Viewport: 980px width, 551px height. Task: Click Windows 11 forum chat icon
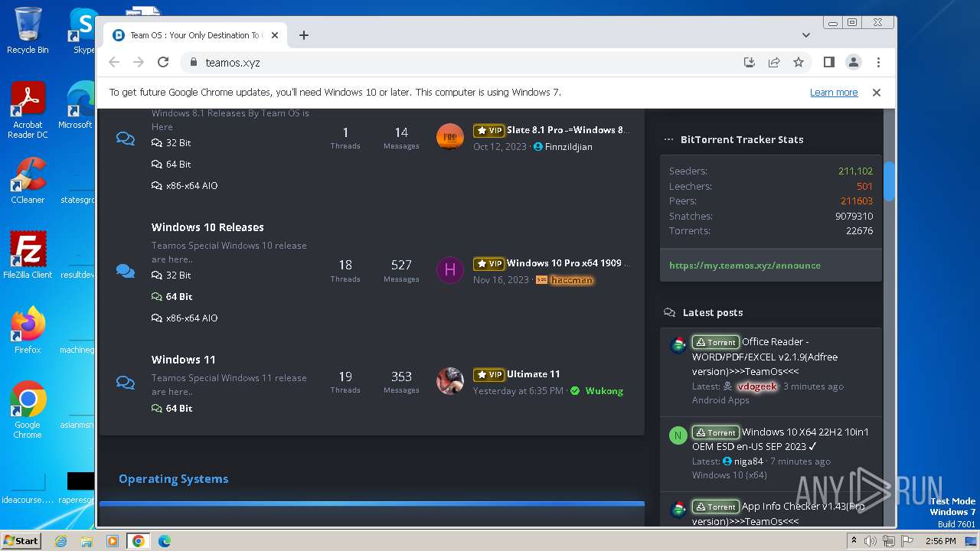126,382
